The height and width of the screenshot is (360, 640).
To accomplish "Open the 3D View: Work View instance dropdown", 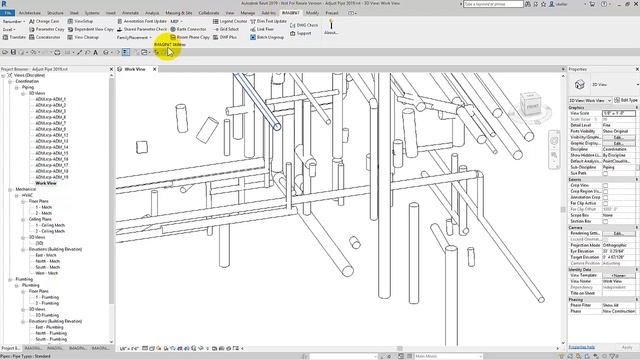I will (590, 100).
